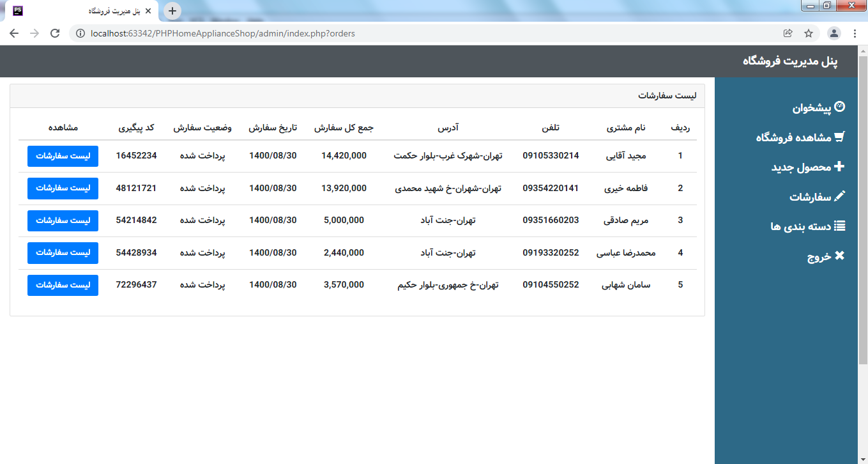View order list for مجید آقایی
This screenshot has width=868, height=464.
pyautogui.click(x=63, y=156)
